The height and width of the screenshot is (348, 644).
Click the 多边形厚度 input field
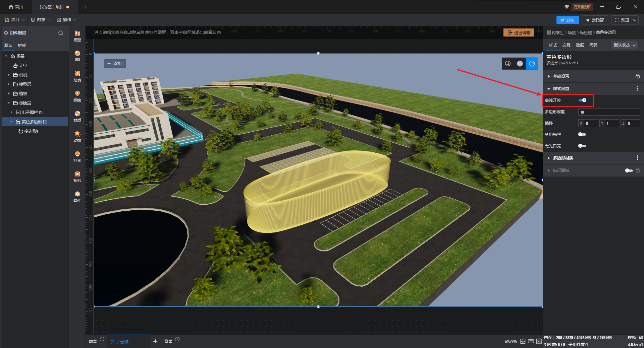[609, 112]
